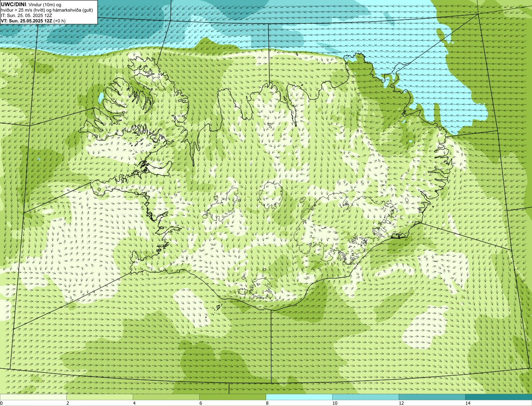The image size is (532, 406).
Task: Click the legend scale label "14"
Action: coord(468,403)
